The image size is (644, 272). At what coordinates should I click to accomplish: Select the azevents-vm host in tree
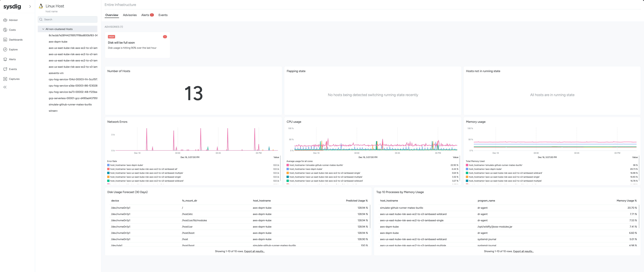point(56,73)
